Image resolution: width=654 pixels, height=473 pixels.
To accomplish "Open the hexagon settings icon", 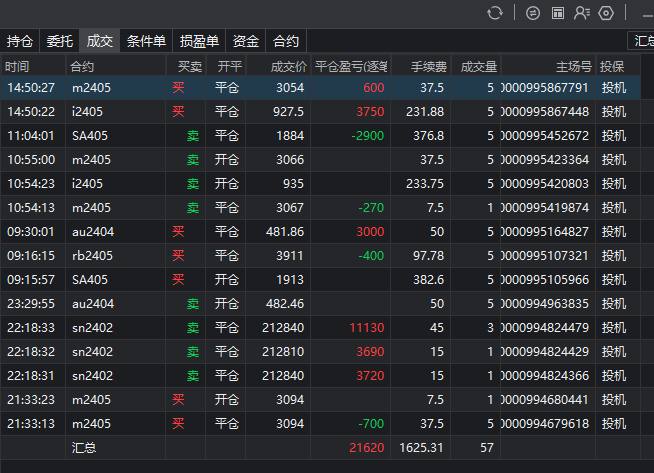I will [x=606, y=13].
